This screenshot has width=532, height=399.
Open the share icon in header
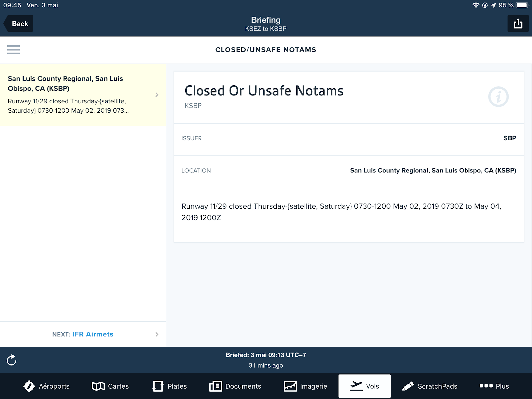click(x=518, y=24)
